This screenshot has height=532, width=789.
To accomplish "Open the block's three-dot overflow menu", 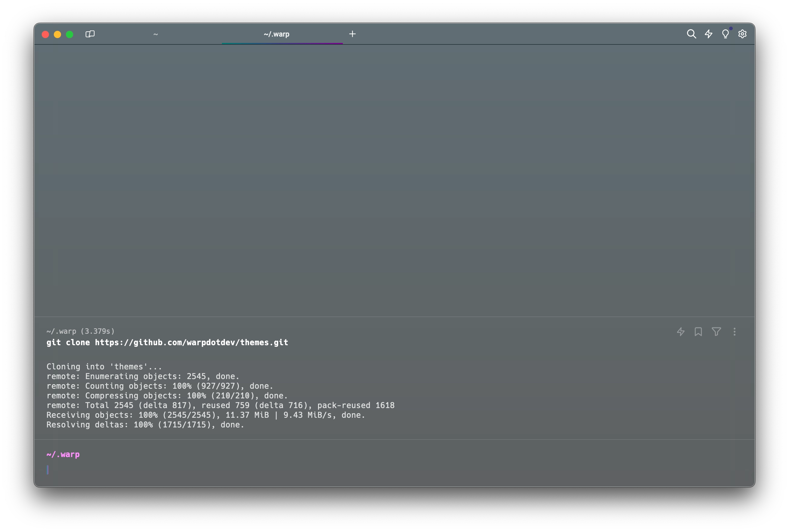I will pos(734,332).
